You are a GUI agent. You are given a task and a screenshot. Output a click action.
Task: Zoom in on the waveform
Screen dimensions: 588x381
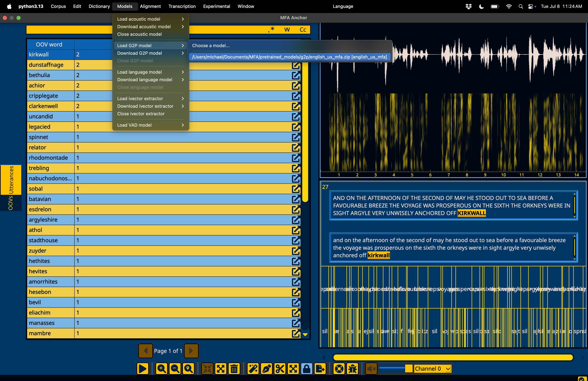click(x=161, y=369)
